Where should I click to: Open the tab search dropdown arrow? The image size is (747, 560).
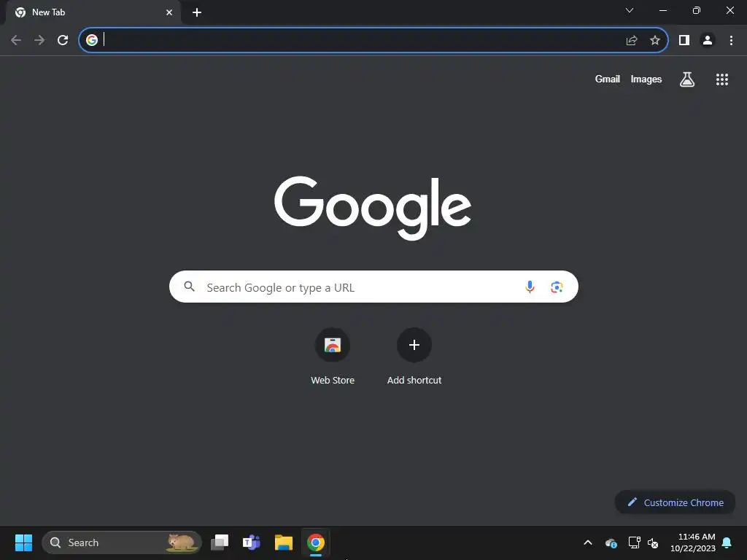[x=630, y=10]
